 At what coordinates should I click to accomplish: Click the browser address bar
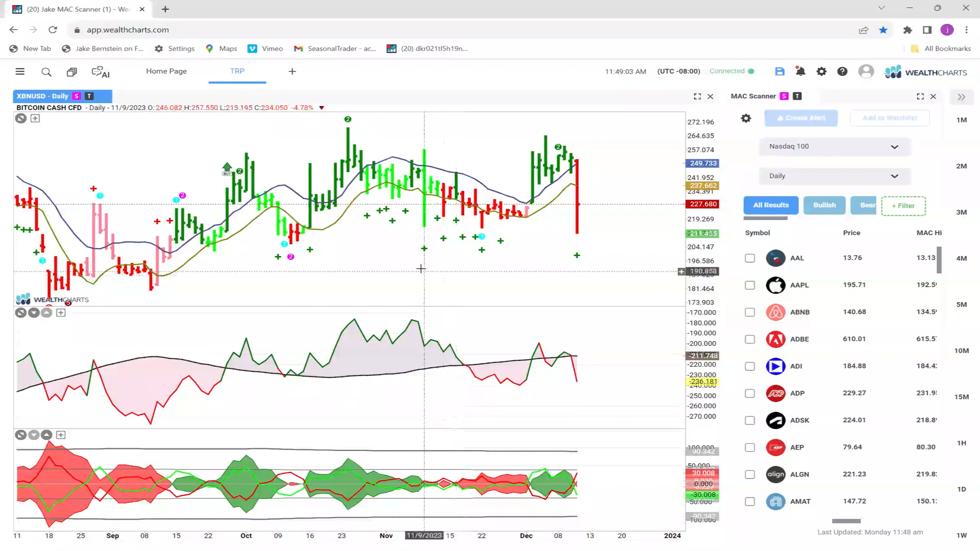[459, 30]
